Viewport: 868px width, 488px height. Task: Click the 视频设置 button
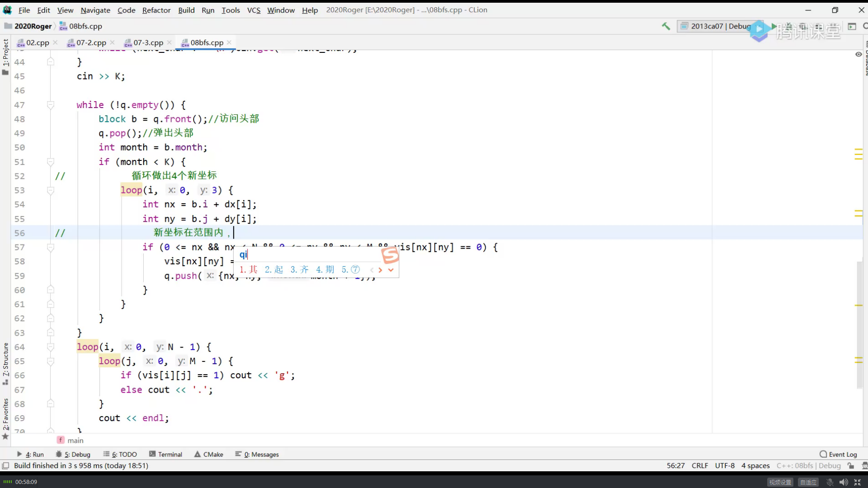click(x=780, y=482)
